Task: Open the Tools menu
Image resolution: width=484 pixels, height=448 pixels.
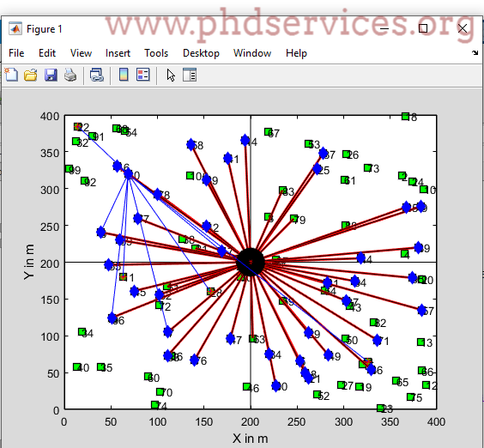Action: point(156,53)
